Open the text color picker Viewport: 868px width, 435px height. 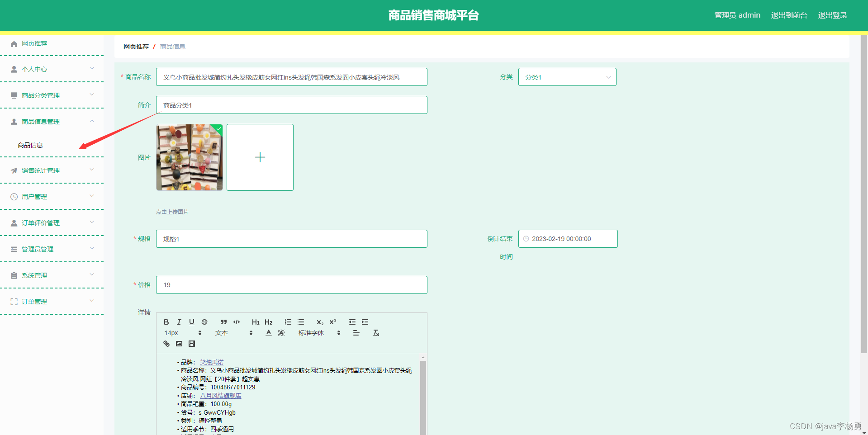[x=269, y=333]
